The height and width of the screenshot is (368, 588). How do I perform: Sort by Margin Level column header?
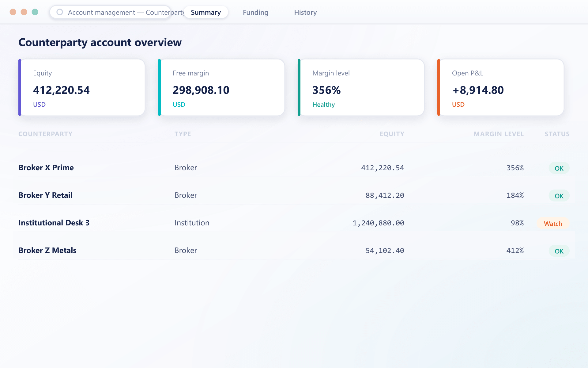pos(499,134)
